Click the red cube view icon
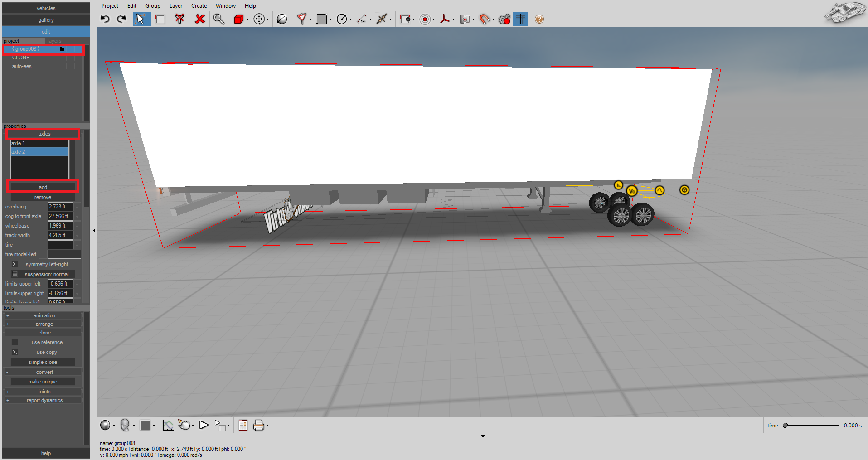Screen dimensions: 868x460 (x=238, y=19)
